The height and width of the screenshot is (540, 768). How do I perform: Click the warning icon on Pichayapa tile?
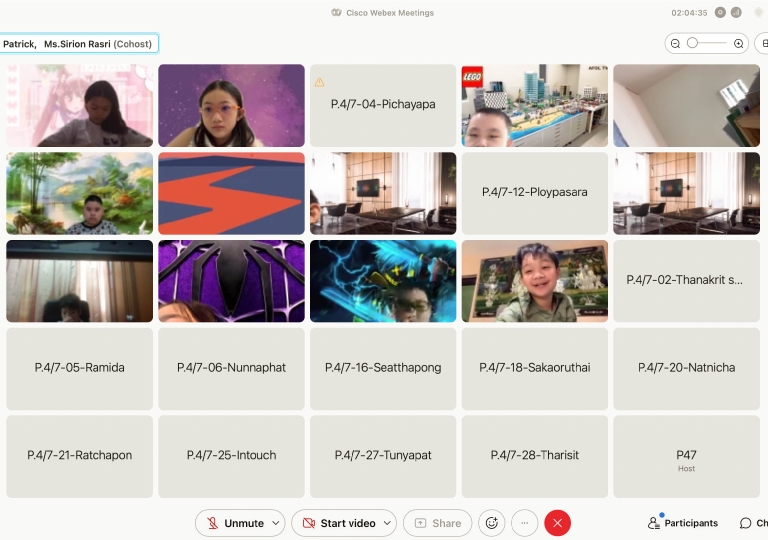click(319, 82)
